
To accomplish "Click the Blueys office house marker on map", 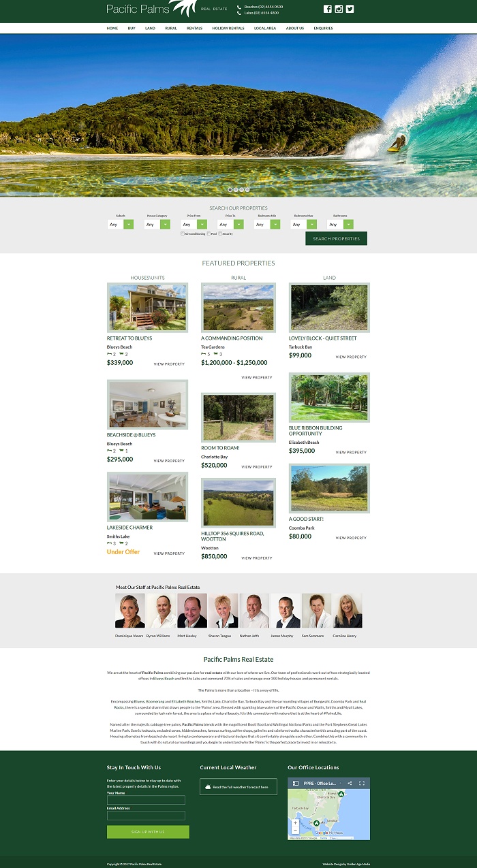I will pyautogui.click(x=341, y=792).
